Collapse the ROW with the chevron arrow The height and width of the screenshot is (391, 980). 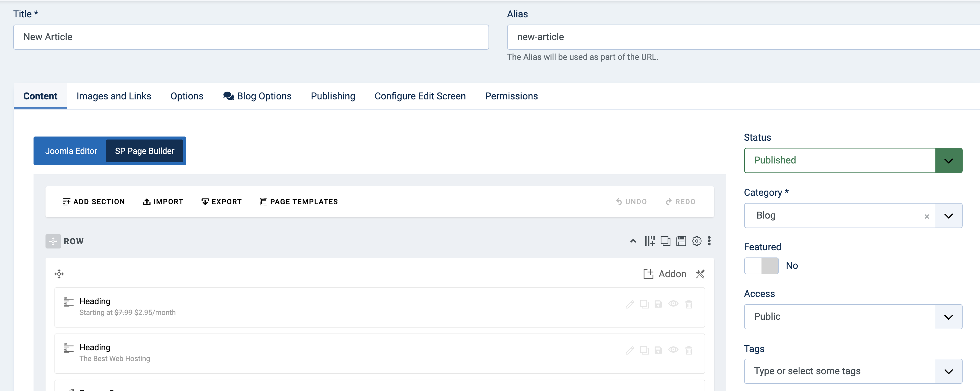633,241
